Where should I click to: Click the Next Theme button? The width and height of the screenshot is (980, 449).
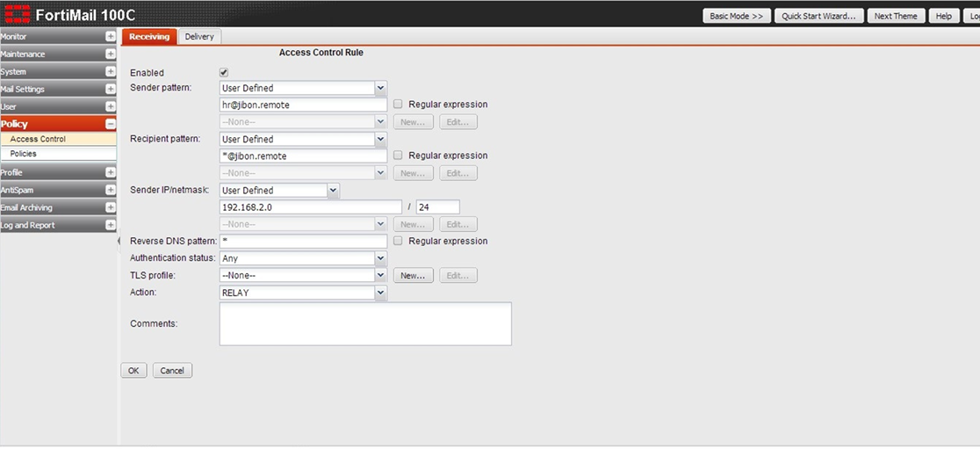896,17
